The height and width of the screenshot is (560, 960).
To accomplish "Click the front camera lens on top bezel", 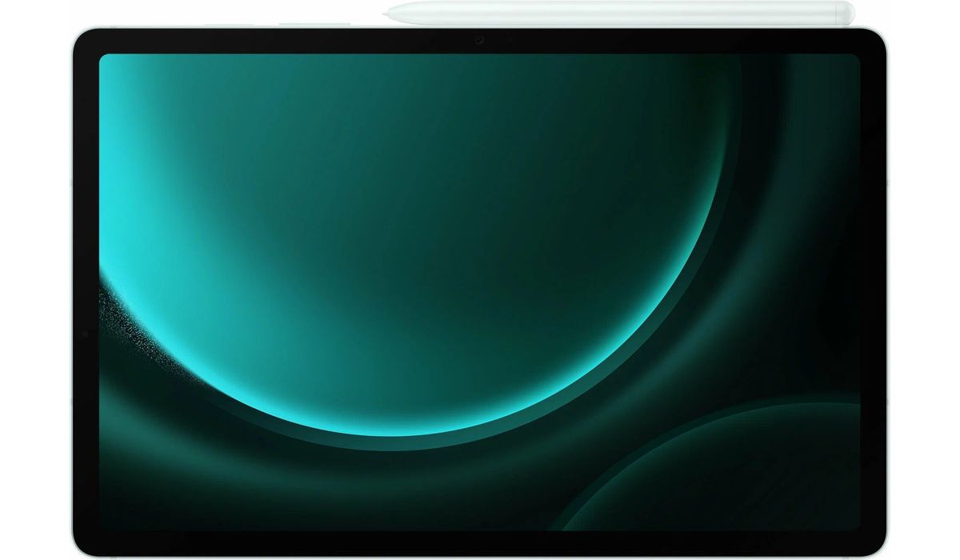I will (479, 40).
